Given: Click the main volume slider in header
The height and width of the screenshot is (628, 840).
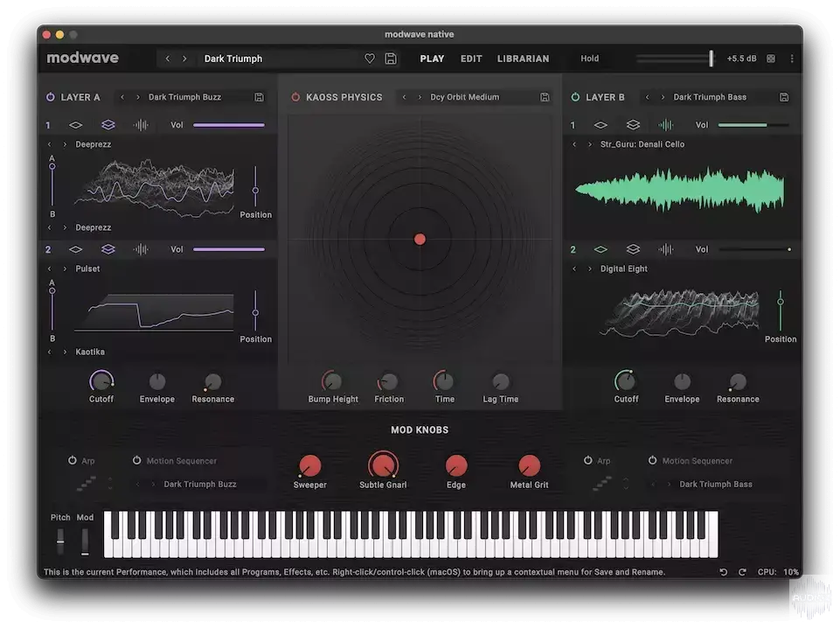Looking at the screenshot, I should (675, 59).
